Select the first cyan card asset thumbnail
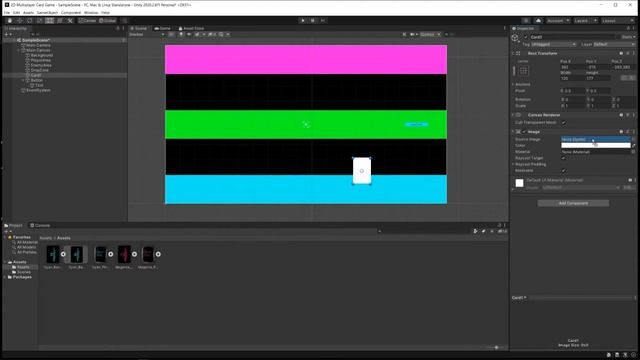The width and height of the screenshot is (640, 360). point(53,254)
